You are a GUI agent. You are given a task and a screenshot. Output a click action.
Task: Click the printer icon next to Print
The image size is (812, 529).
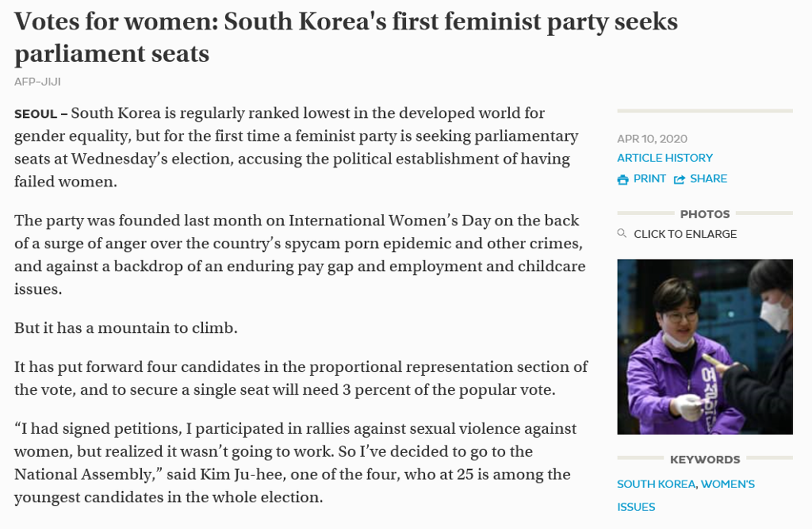click(622, 179)
